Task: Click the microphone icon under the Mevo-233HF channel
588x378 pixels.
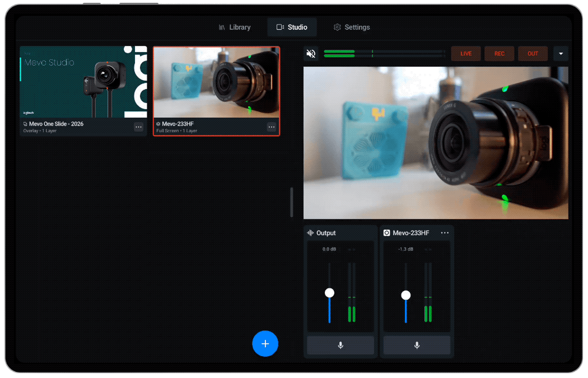Action: (x=417, y=346)
